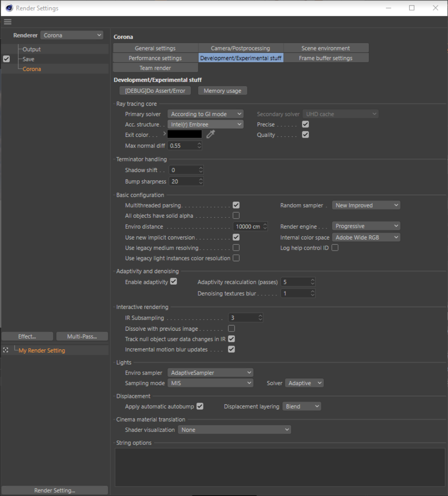Click the Exit color eyedropper icon
448x496 pixels.
click(x=210, y=134)
